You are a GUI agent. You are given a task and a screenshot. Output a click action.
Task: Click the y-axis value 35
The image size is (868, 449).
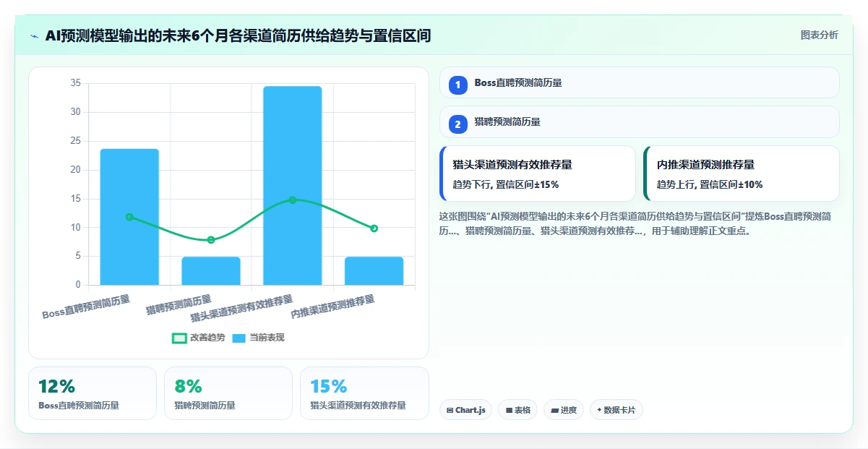coord(76,83)
